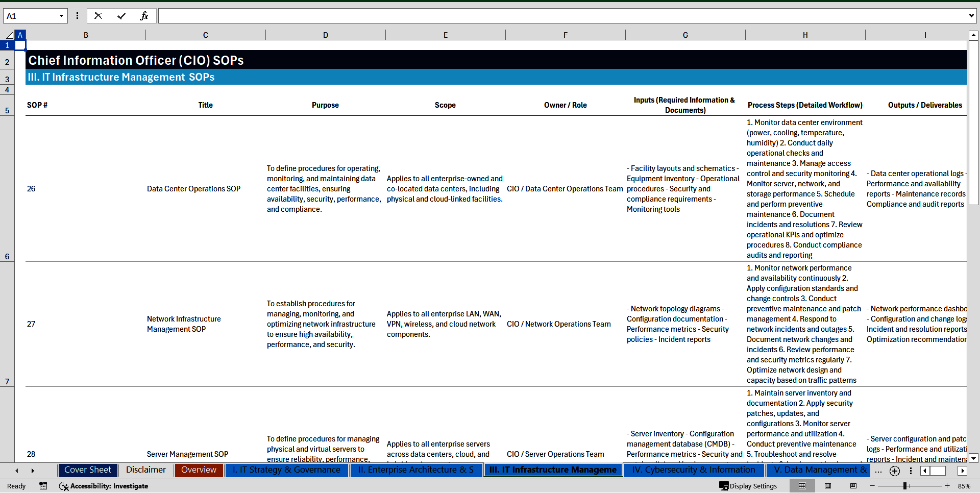Open the Name Box dropdown arrow
The height and width of the screenshot is (493, 980).
(61, 16)
